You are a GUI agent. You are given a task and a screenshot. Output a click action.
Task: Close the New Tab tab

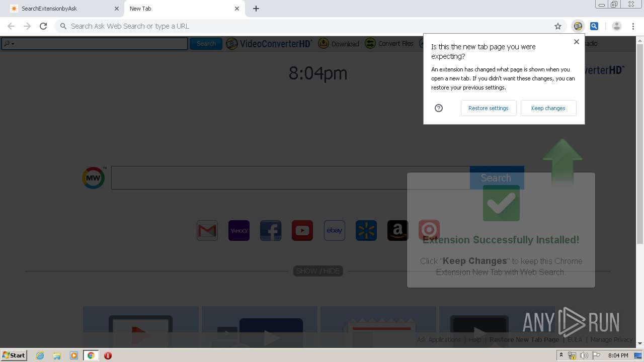237,9
